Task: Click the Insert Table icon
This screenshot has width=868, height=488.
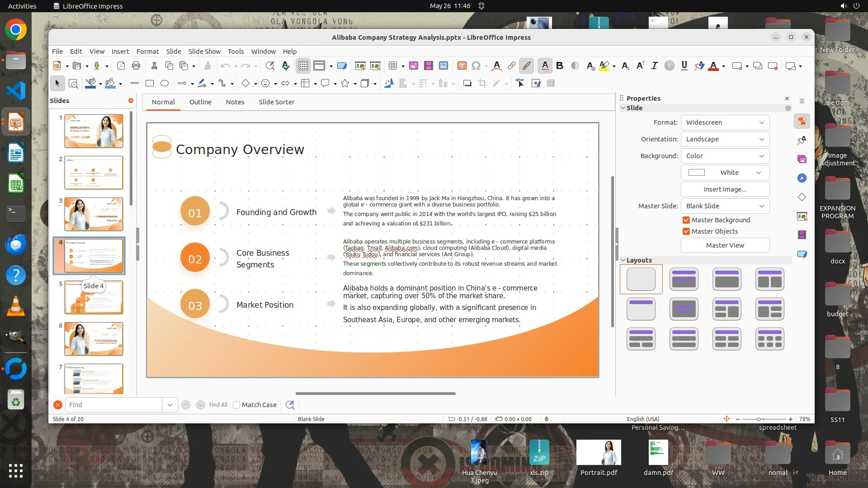Action: click(x=393, y=66)
